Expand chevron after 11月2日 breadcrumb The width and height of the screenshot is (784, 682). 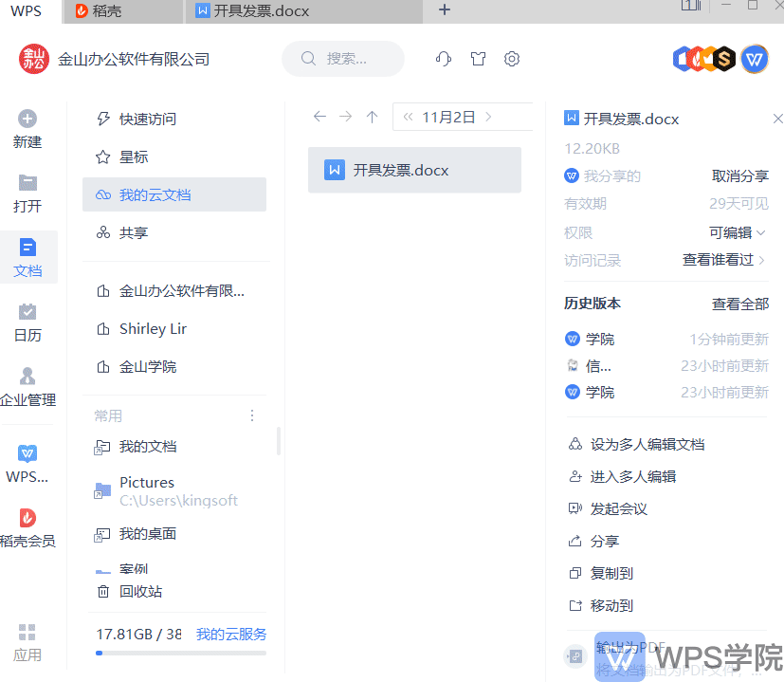tap(488, 117)
